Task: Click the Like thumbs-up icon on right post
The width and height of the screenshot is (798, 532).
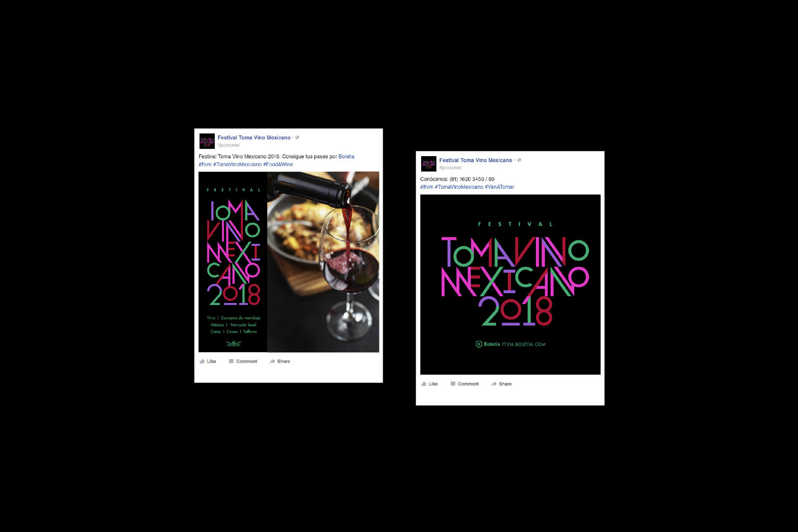Action: (424, 384)
